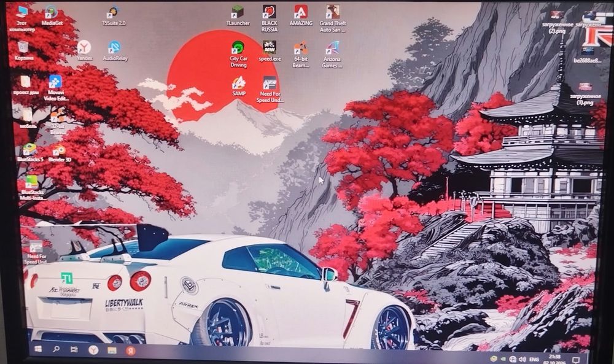614x364 pixels.
Task: Select the мебель file icon
Action: click(28, 119)
